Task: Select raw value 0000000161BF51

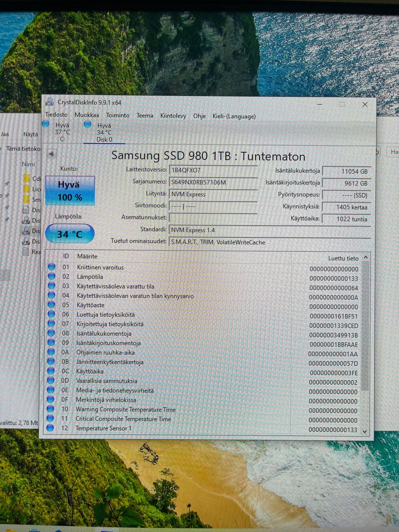Action: (333, 316)
